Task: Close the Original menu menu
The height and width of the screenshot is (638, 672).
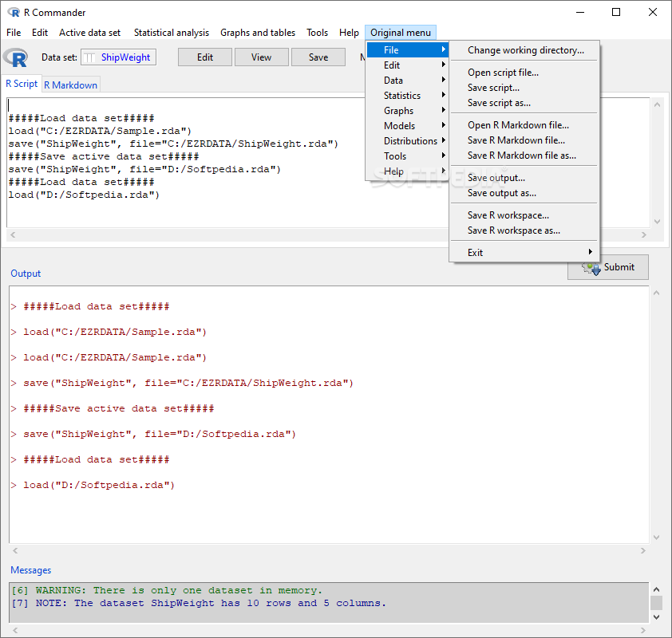Action: tap(401, 33)
